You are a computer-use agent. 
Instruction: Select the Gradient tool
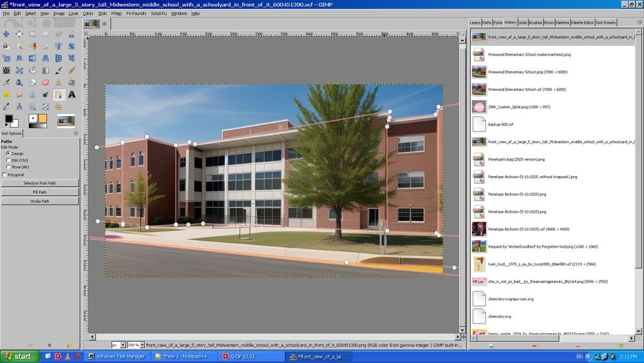(46, 70)
